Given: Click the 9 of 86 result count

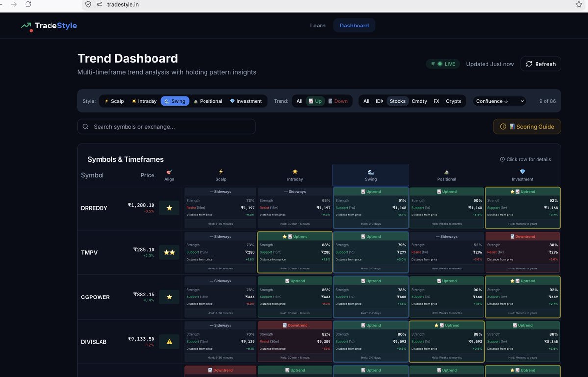Looking at the screenshot, I should tap(547, 101).
